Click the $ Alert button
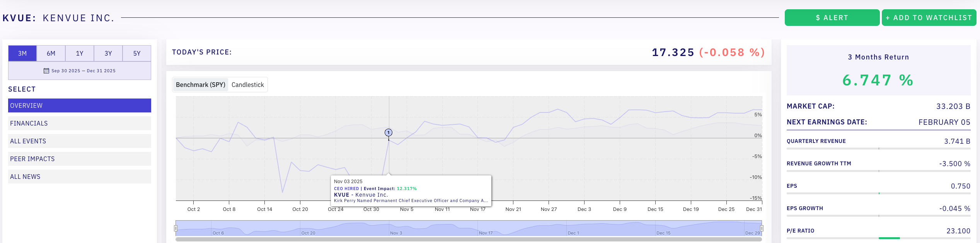Image resolution: width=980 pixels, height=243 pixels. (832, 18)
